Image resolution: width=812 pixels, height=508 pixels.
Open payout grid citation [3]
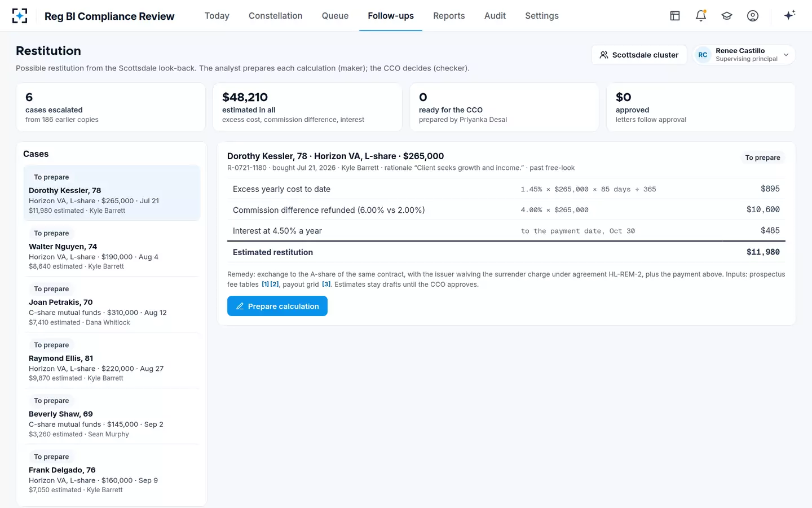click(326, 284)
